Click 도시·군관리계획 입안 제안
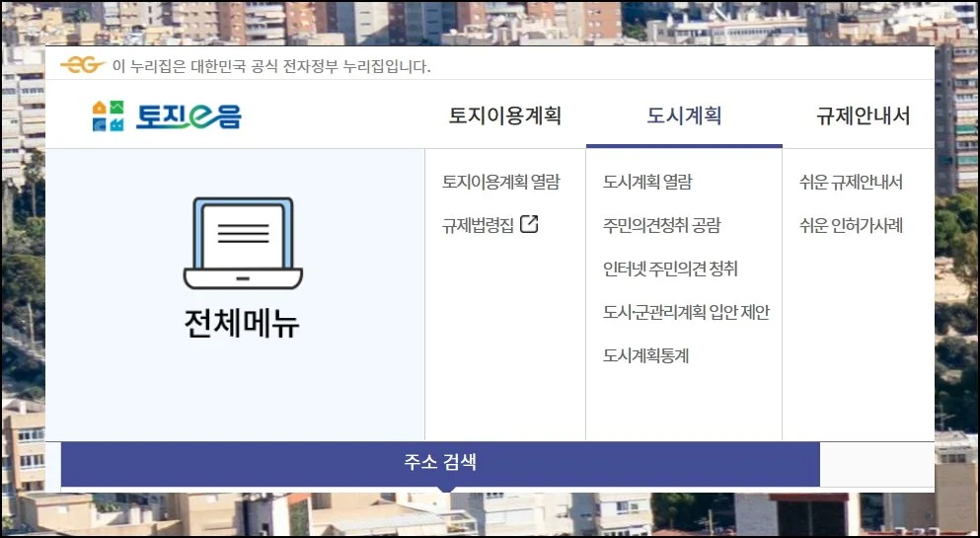Viewport: 980px width, 538px height. [x=686, y=312]
